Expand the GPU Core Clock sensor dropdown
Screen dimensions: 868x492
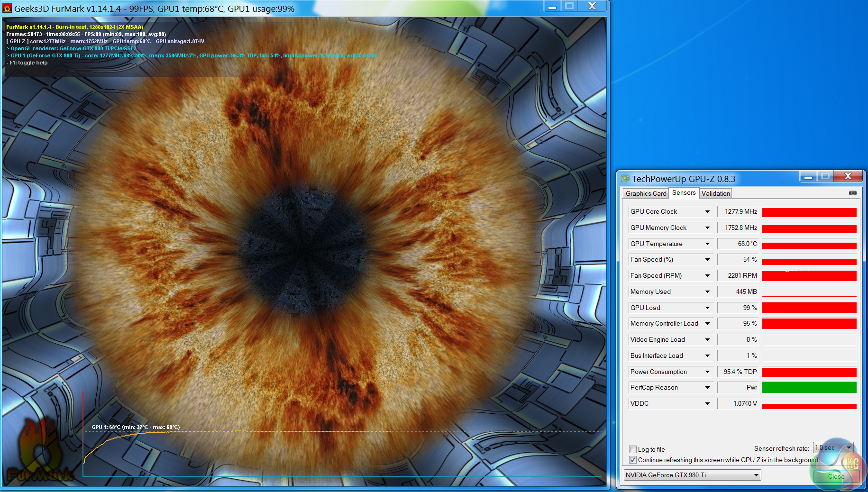[x=707, y=212]
